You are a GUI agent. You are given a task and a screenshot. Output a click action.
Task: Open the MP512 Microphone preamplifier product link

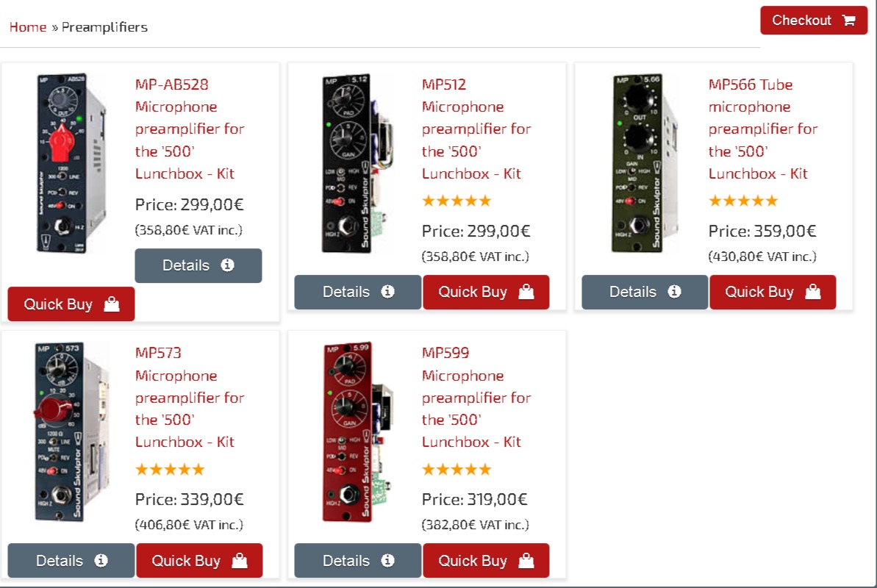[475, 129]
